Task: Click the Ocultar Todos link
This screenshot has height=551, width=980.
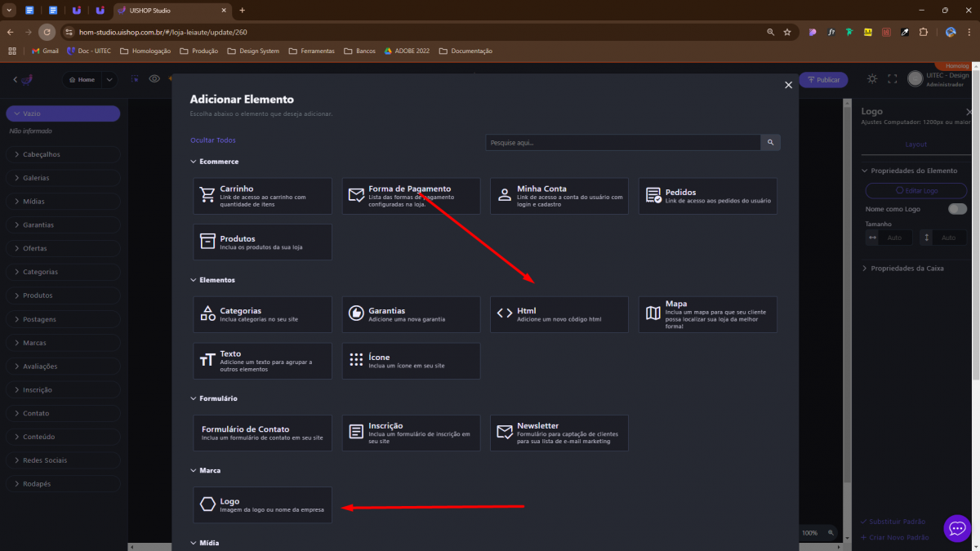Action: (x=213, y=140)
